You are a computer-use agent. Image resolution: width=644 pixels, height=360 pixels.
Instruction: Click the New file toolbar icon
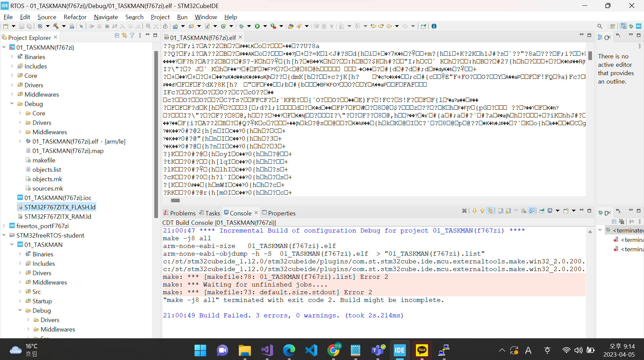6,26
